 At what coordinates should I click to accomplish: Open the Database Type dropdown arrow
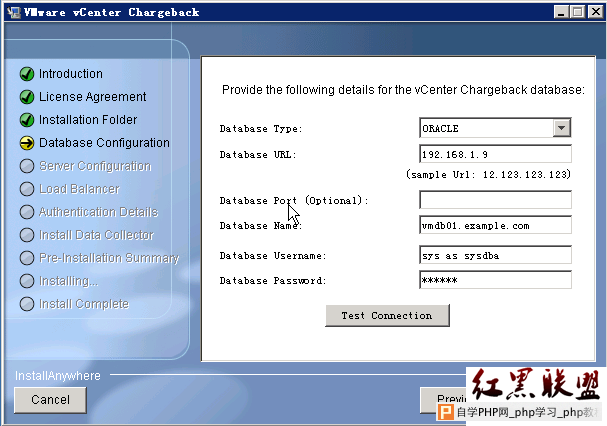[x=562, y=128]
